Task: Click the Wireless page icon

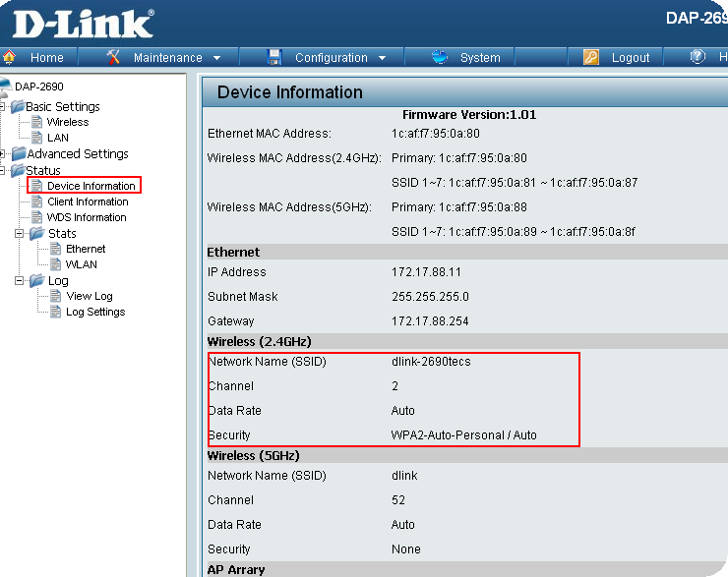Action: coord(36,122)
